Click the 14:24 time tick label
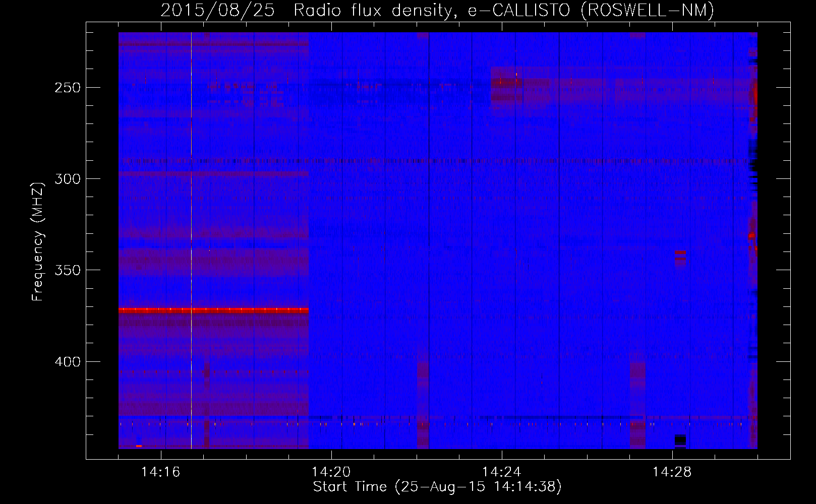Screen dimensions: 816x504 (x=502, y=472)
